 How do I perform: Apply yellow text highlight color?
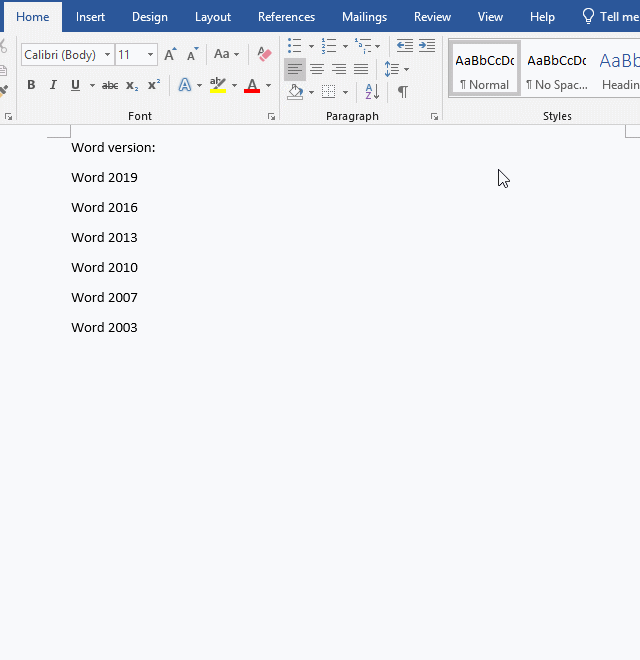tap(218, 85)
